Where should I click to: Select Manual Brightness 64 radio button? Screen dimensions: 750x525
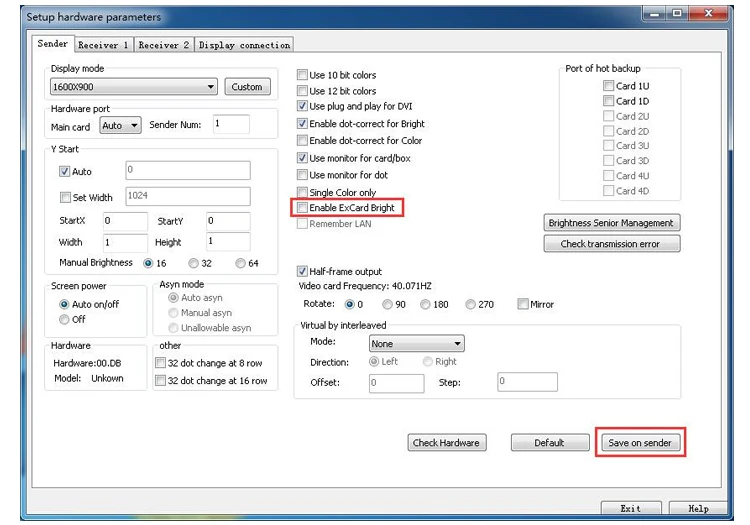coord(241,263)
